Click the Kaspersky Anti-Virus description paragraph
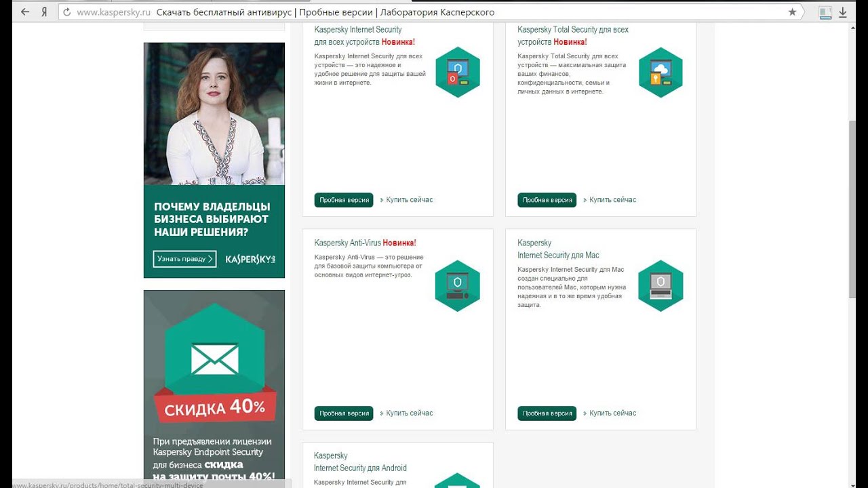Image resolution: width=868 pixels, height=488 pixels. click(369, 266)
